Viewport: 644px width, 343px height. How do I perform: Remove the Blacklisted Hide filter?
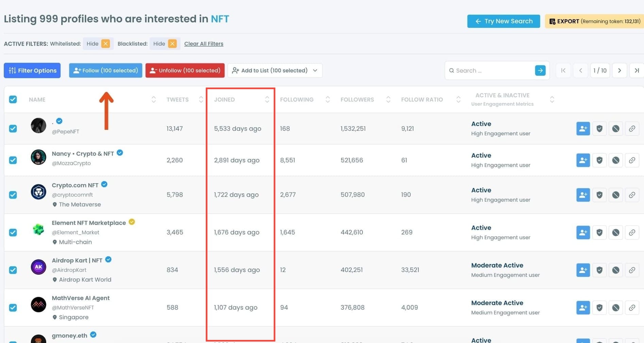click(x=172, y=44)
